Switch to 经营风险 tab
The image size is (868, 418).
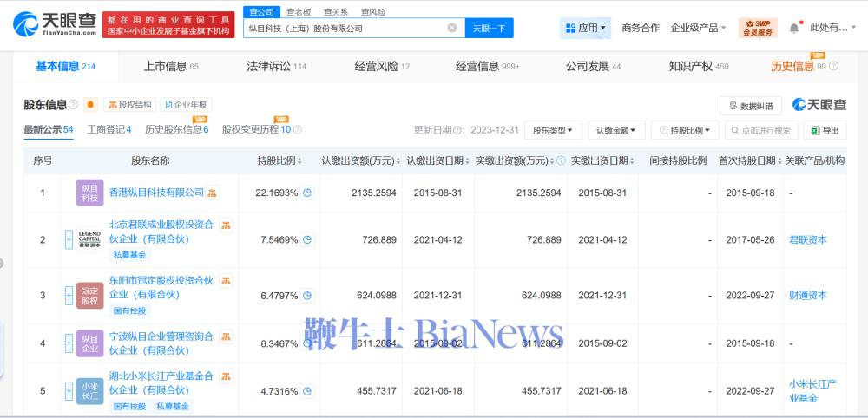tap(382, 67)
